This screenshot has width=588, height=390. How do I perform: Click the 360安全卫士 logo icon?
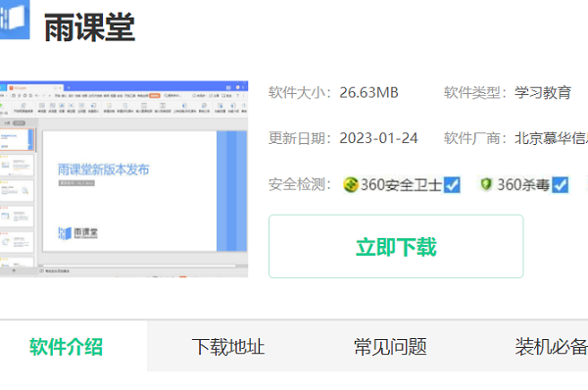point(351,184)
